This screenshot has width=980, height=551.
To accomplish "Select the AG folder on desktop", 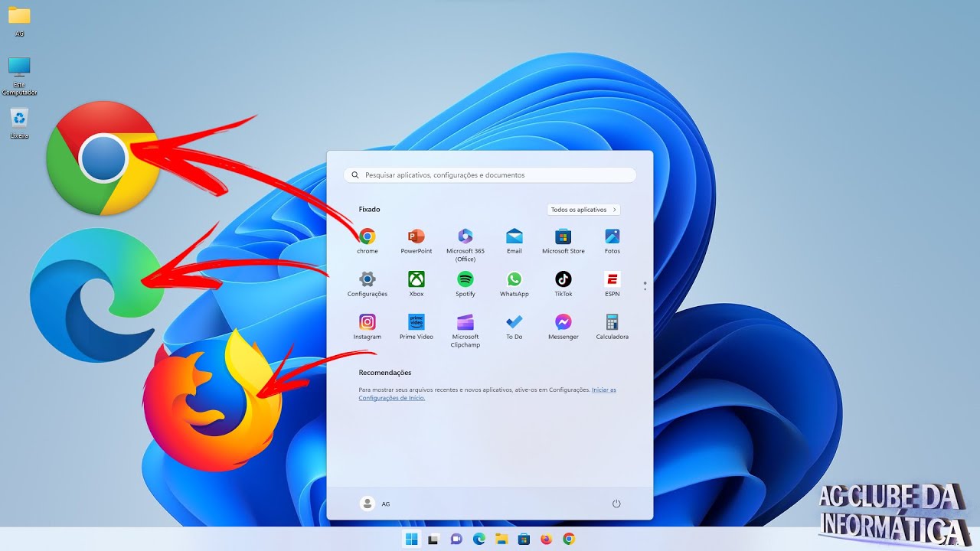I will [x=19, y=21].
